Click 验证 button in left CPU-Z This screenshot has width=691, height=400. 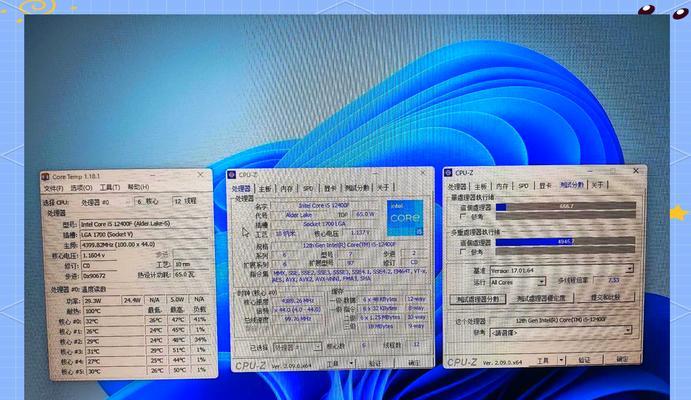tap(375, 363)
